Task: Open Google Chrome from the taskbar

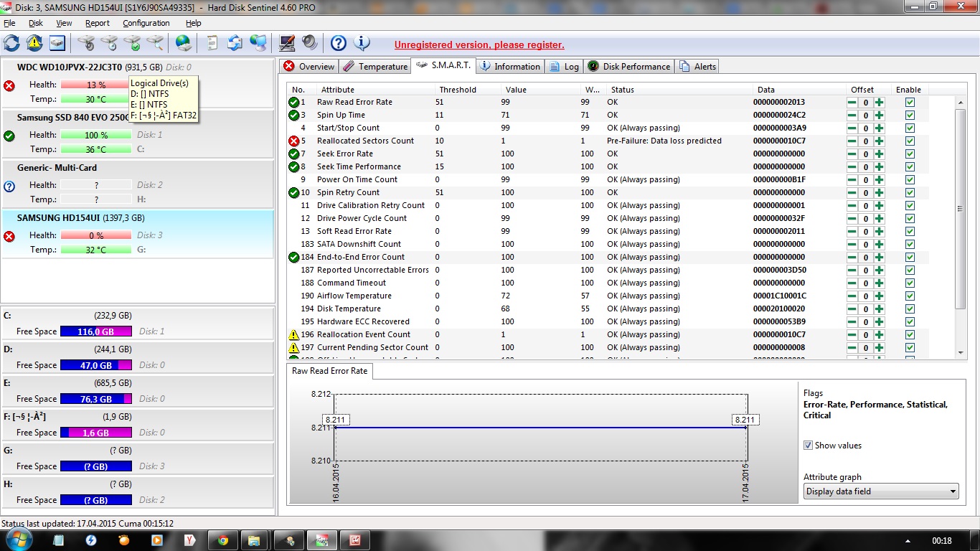Action: (x=223, y=540)
